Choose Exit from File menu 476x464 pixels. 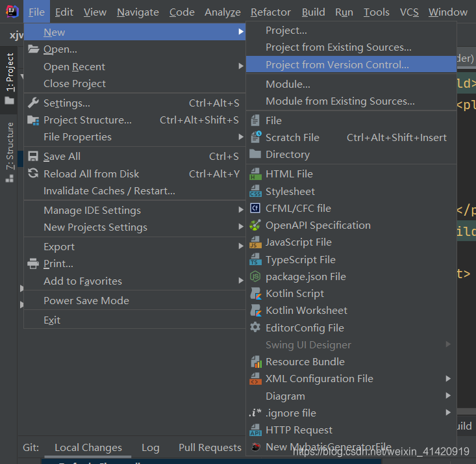point(134,320)
